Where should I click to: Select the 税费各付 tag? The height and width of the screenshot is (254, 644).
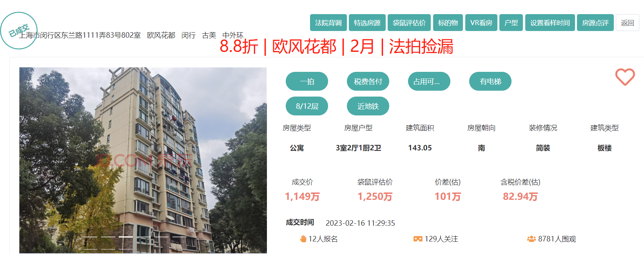(368, 81)
